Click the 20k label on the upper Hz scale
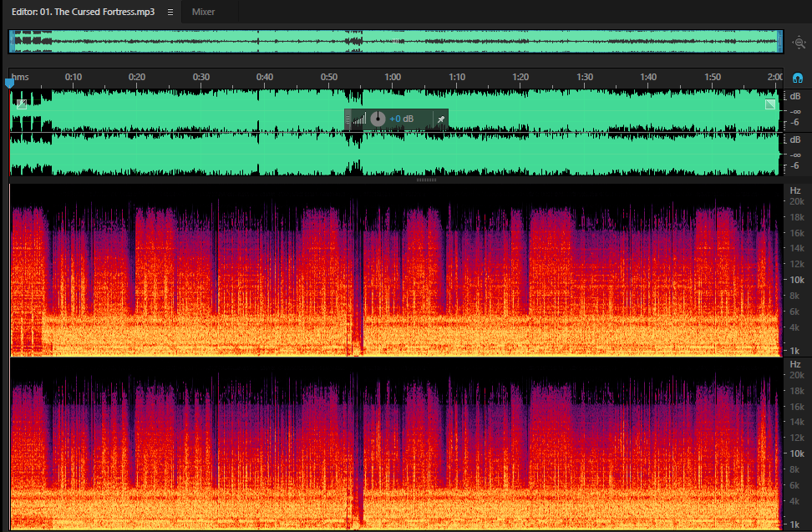The height and width of the screenshot is (532, 812). pyautogui.click(x=796, y=201)
